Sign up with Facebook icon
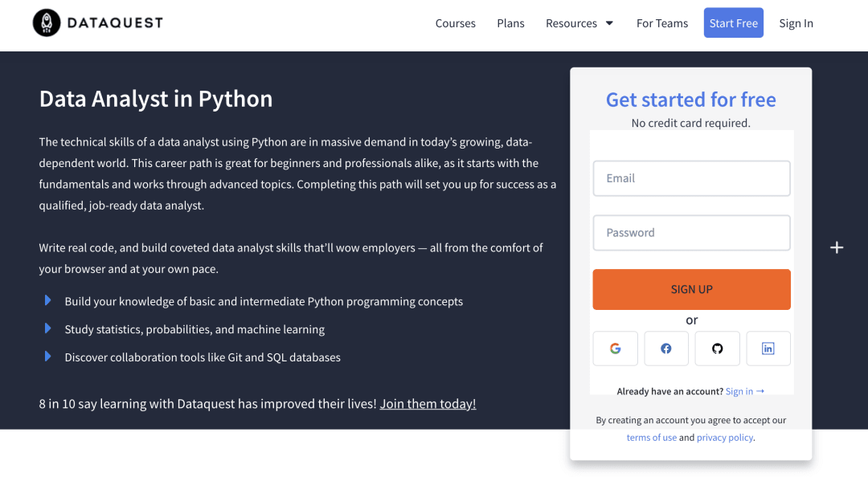The width and height of the screenshot is (868, 477). click(x=666, y=349)
